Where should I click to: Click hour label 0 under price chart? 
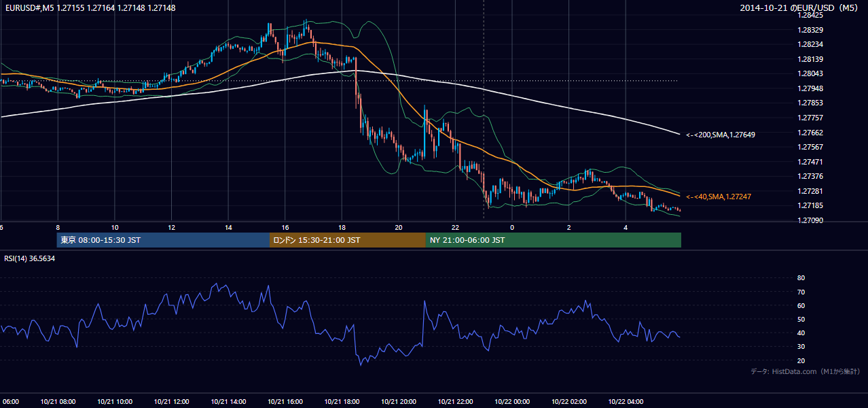click(512, 227)
